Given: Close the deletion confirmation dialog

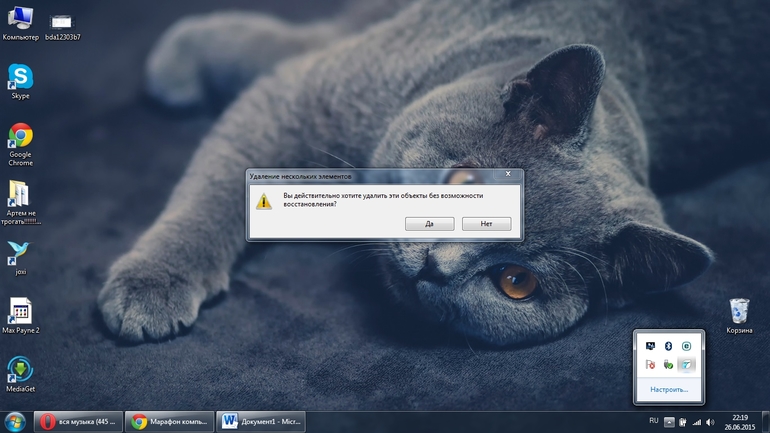Looking at the screenshot, I should (x=508, y=174).
